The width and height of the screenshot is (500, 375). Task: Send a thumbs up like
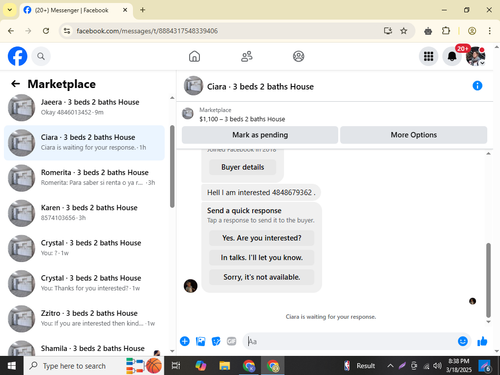pyautogui.click(x=482, y=341)
